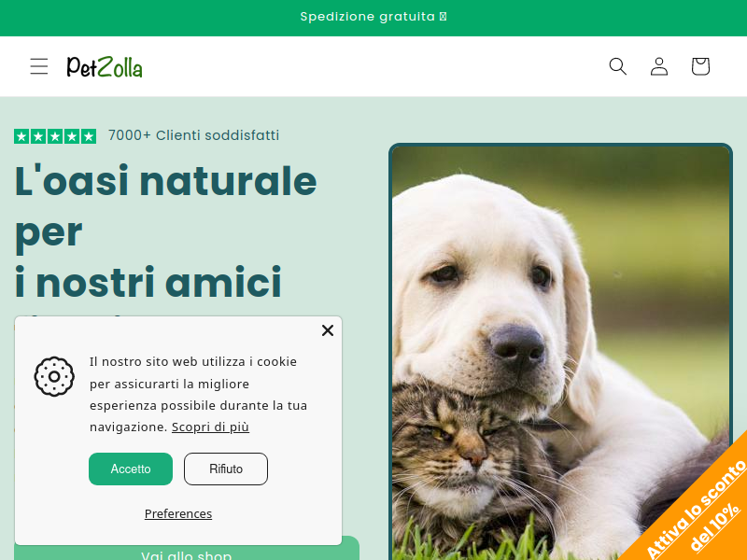Open the hamburger navigation menu
This screenshot has height=560, width=747.
pyautogui.click(x=39, y=66)
